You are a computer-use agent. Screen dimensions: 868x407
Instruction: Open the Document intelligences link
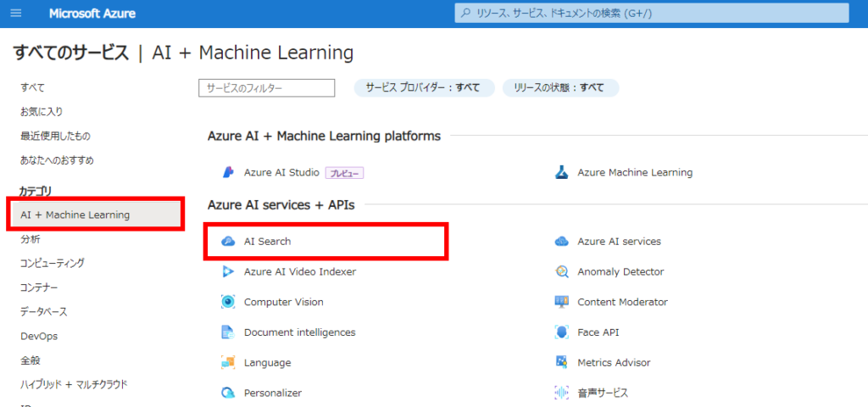click(x=299, y=332)
